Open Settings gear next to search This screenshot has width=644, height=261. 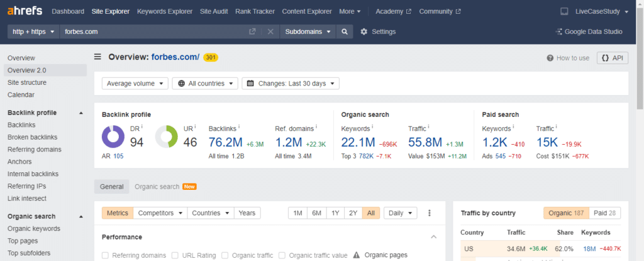364,31
